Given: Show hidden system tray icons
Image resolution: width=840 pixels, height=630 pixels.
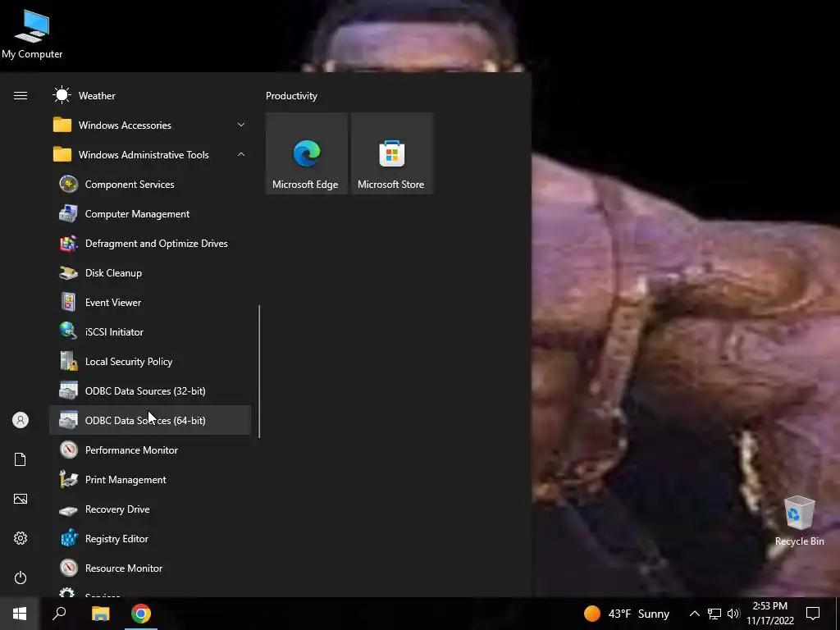Looking at the screenshot, I should pyautogui.click(x=694, y=614).
